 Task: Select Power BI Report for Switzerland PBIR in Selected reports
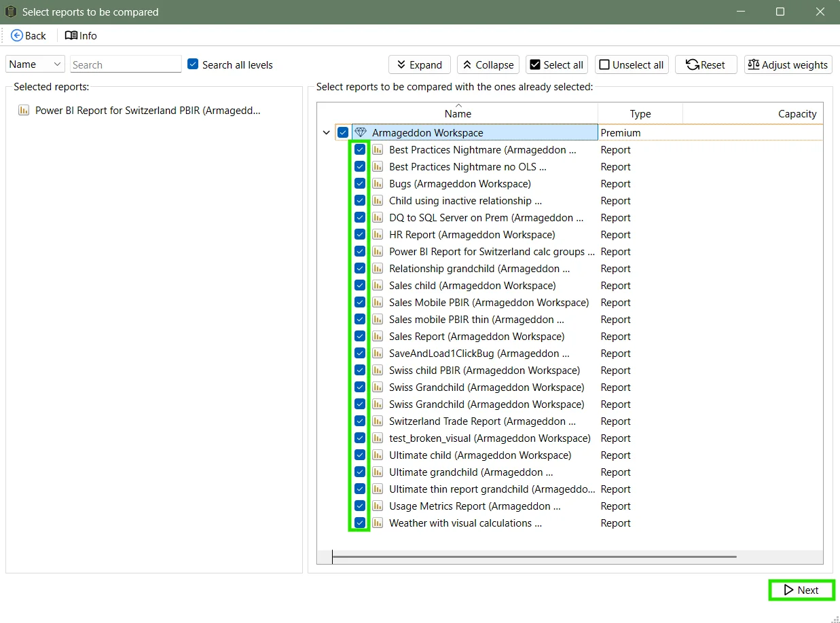coord(147,111)
